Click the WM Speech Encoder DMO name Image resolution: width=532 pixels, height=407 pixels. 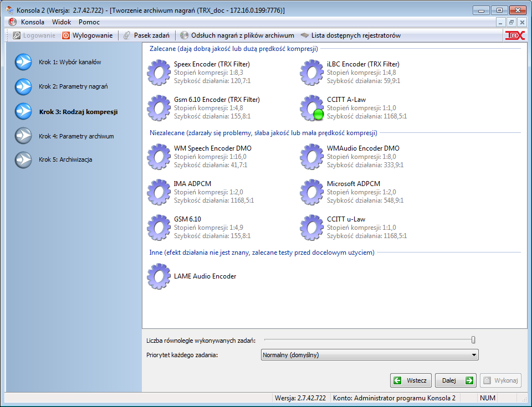tap(213, 148)
